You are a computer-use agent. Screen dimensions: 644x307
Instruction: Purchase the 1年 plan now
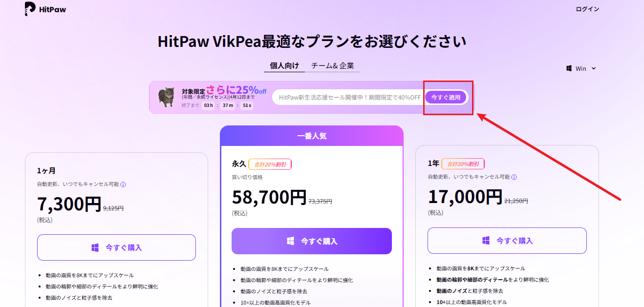click(507, 241)
